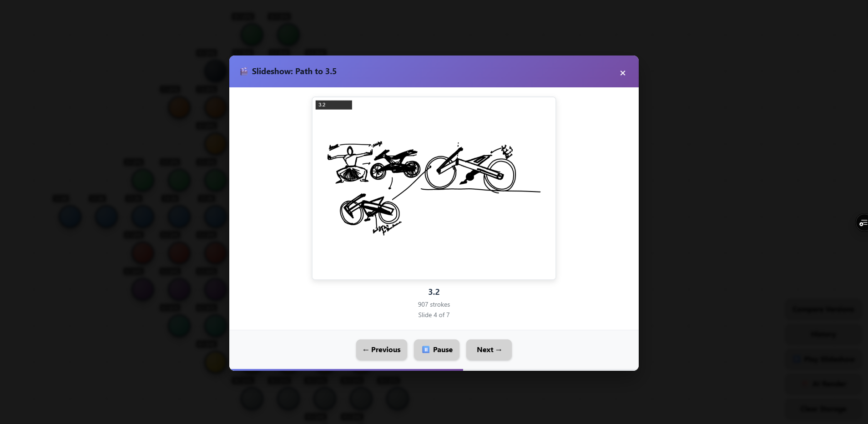Pause the slideshow playback
Screen dimensions: 868x424
[x=437, y=350]
